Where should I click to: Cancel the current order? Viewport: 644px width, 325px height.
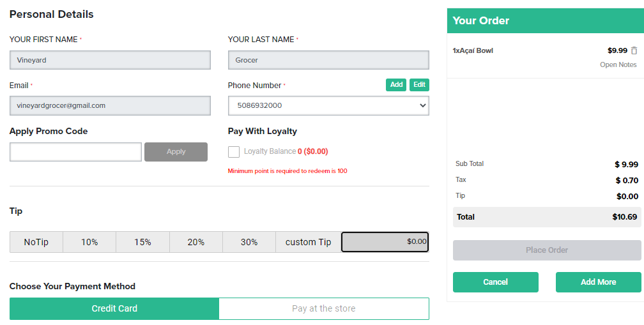tap(495, 282)
